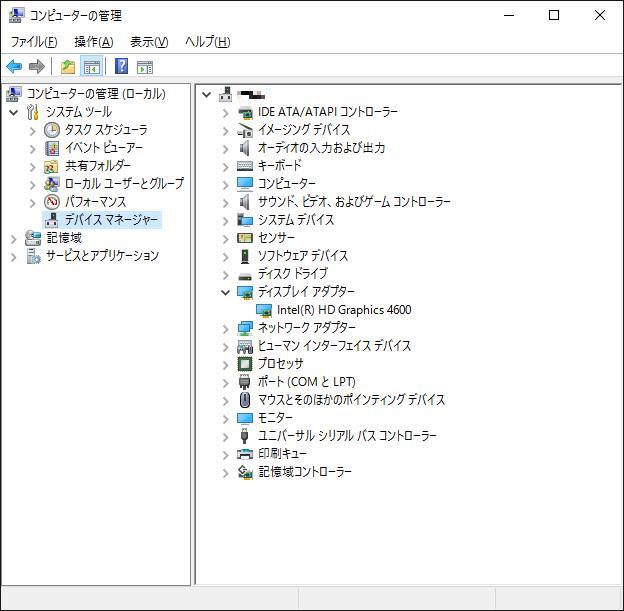Expand the 記憶域コントローラー category
This screenshot has height=611, width=624.
(x=226, y=473)
